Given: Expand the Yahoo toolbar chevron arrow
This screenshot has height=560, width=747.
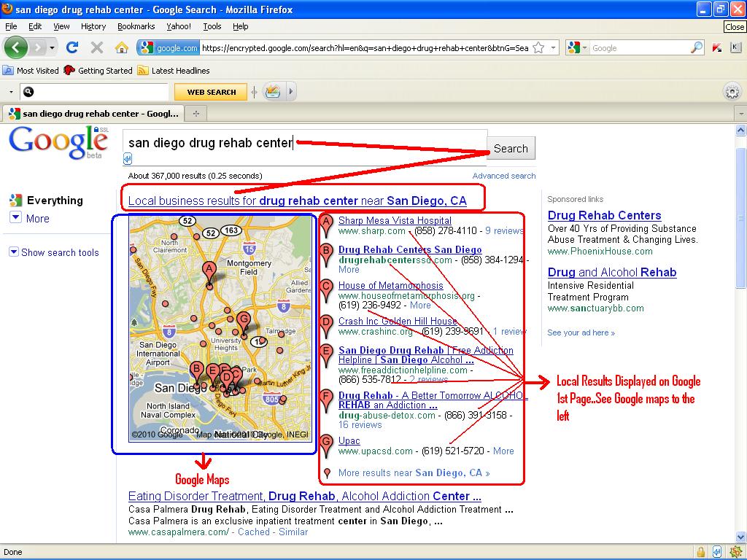Looking at the screenshot, I should point(290,91).
